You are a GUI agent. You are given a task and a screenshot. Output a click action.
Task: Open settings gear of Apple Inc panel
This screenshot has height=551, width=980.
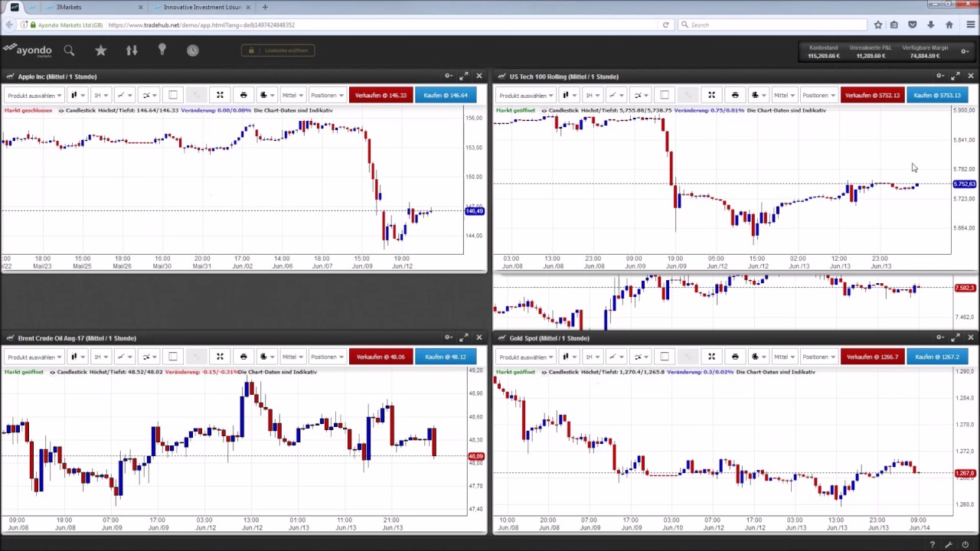(x=449, y=76)
